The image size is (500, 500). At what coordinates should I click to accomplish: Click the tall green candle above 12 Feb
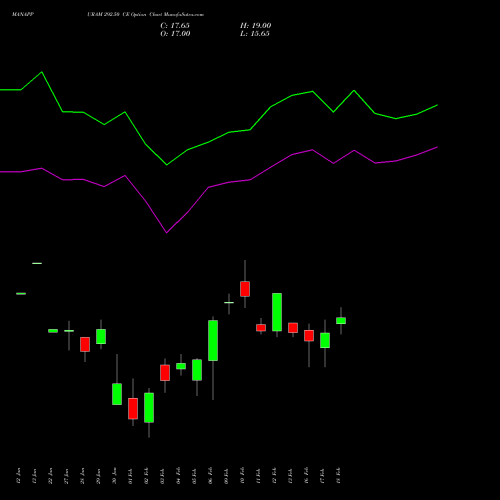click(x=277, y=312)
